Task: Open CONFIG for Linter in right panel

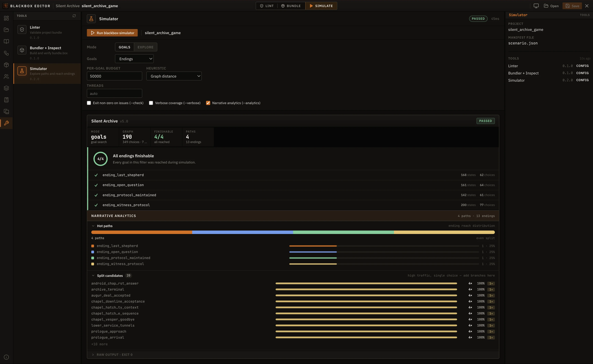Action: [x=582, y=66]
